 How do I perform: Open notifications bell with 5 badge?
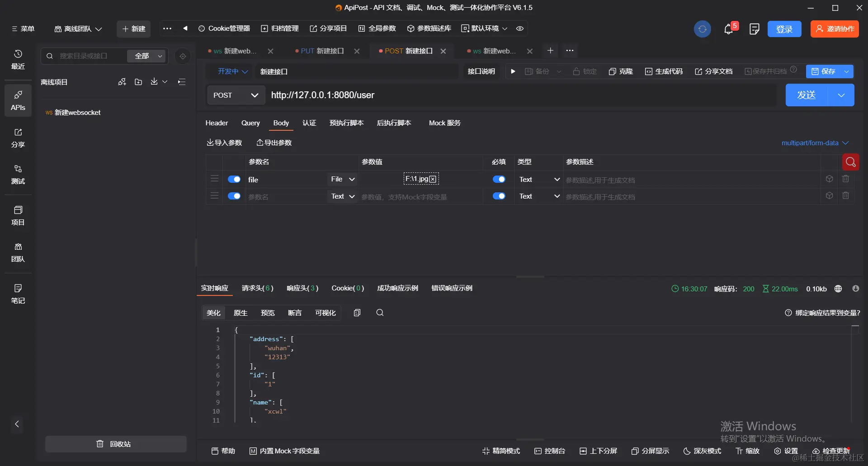point(729,29)
